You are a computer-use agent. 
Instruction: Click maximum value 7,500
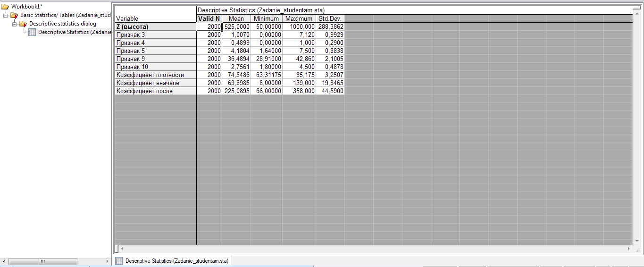(299, 51)
